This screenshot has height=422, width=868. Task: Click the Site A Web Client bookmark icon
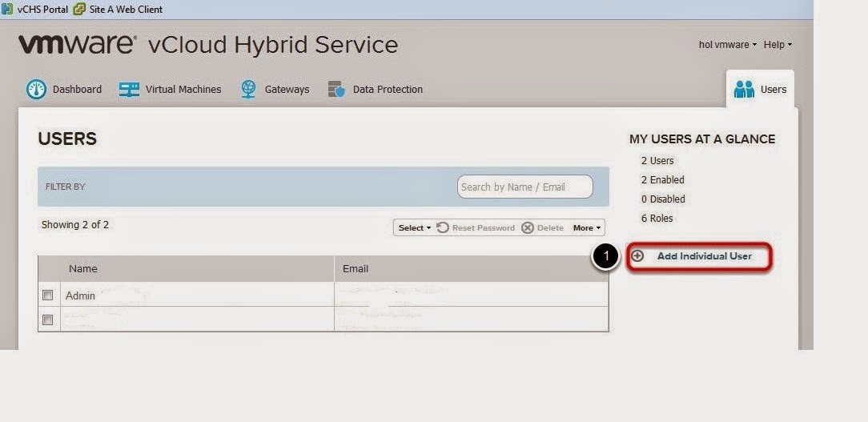pyautogui.click(x=80, y=9)
